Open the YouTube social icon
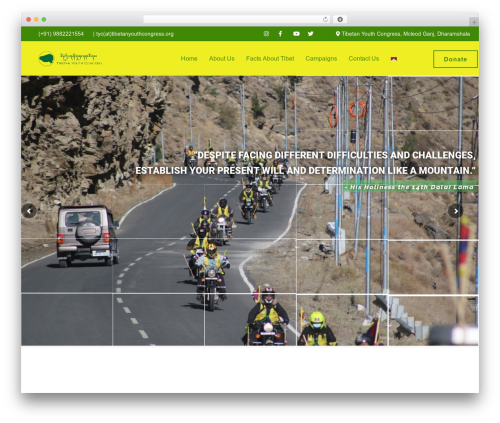500x423 pixels. click(x=296, y=34)
